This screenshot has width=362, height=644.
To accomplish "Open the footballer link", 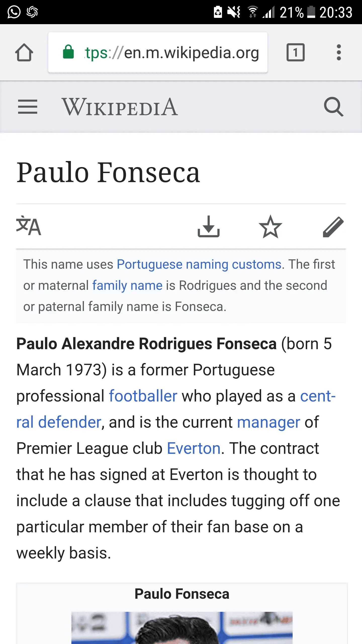I will point(143,396).
